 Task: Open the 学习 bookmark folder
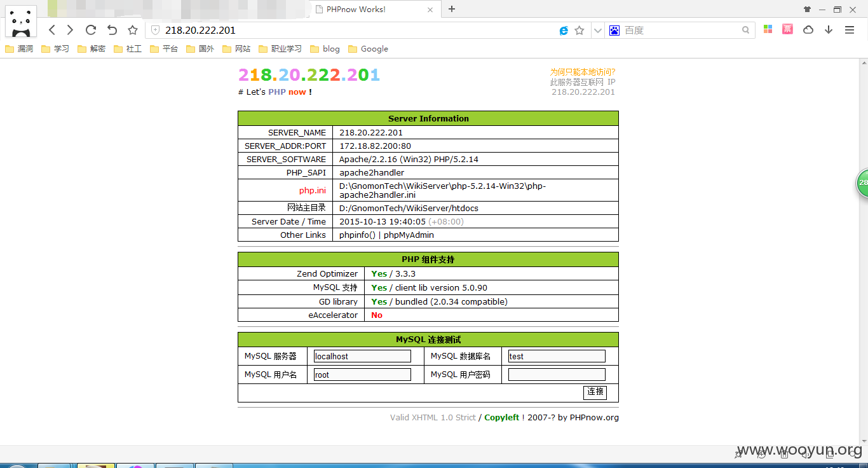[55, 48]
